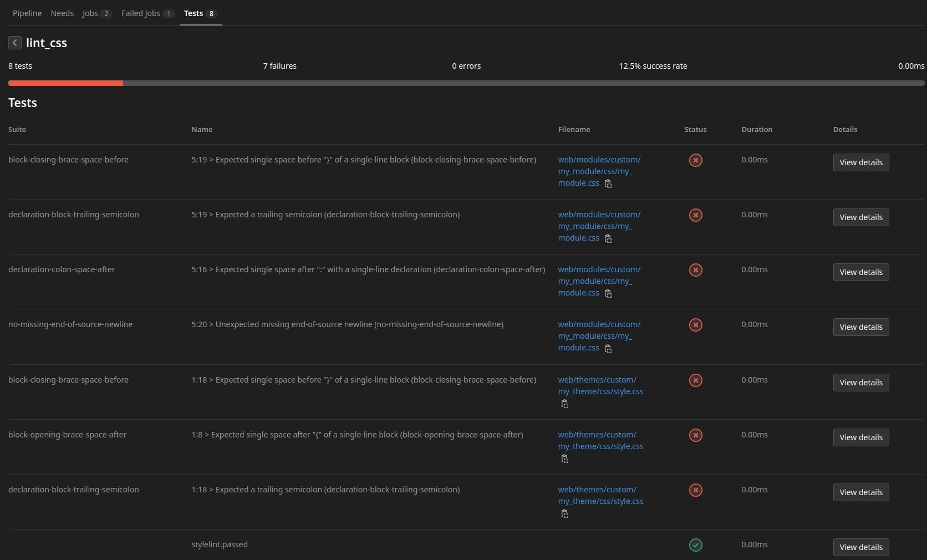Click the '0.00ms' total duration in summary
Image resolution: width=927 pixels, height=560 pixels.
tap(911, 66)
